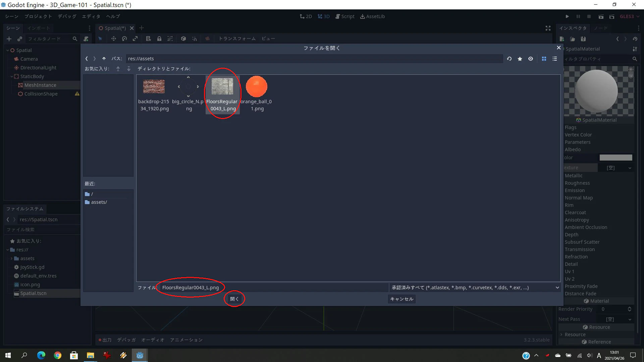Go back in file dialog history
Image resolution: width=644 pixels, height=362 pixels.
point(87,59)
